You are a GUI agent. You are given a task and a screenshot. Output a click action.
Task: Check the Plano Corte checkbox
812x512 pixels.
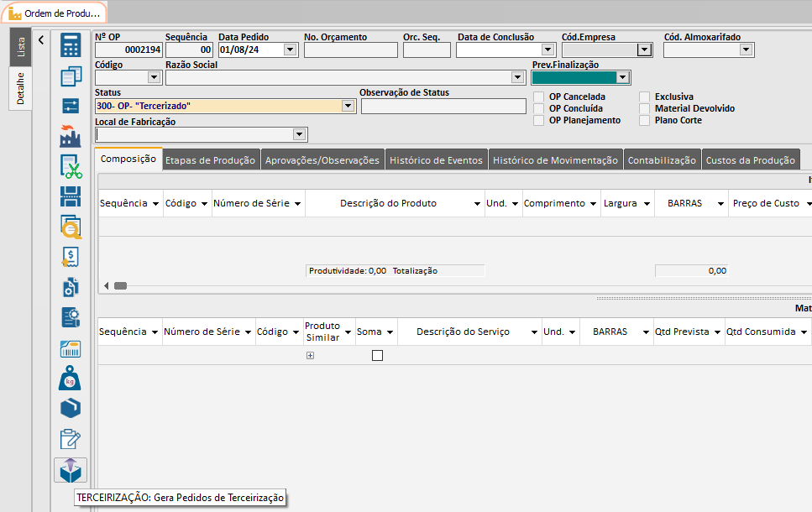[x=644, y=121]
